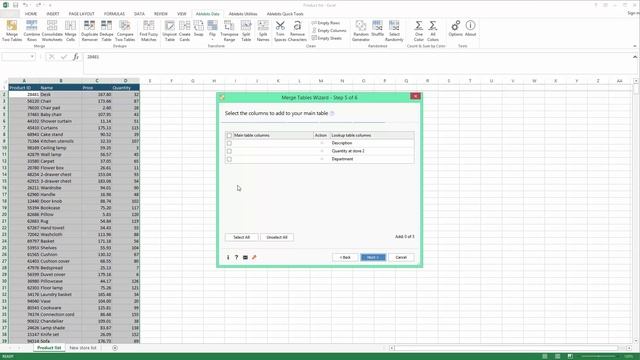Open the REVIEW ribbon tab
The height and width of the screenshot is (360, 640).
(x=160, y=14)
